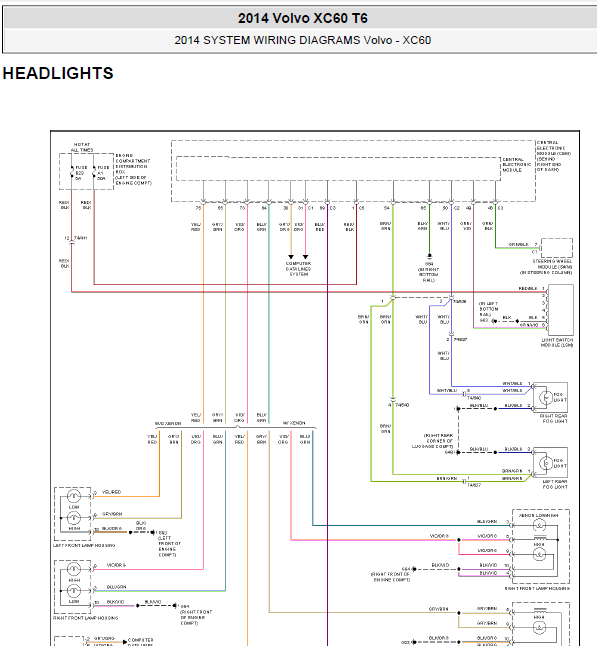Select 'YEL/RED' label at Left Front Lamp Housing

tap(111, 492)
